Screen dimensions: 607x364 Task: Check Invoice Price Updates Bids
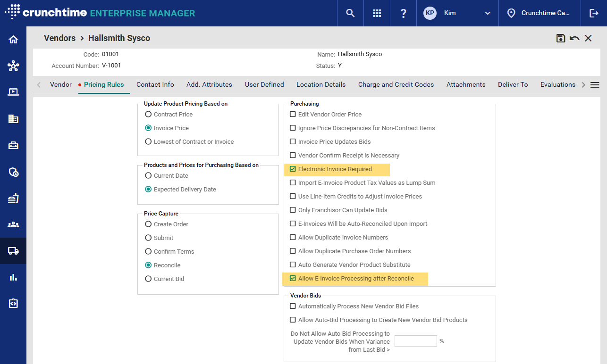pyautogui.click(x=293, y=141)
